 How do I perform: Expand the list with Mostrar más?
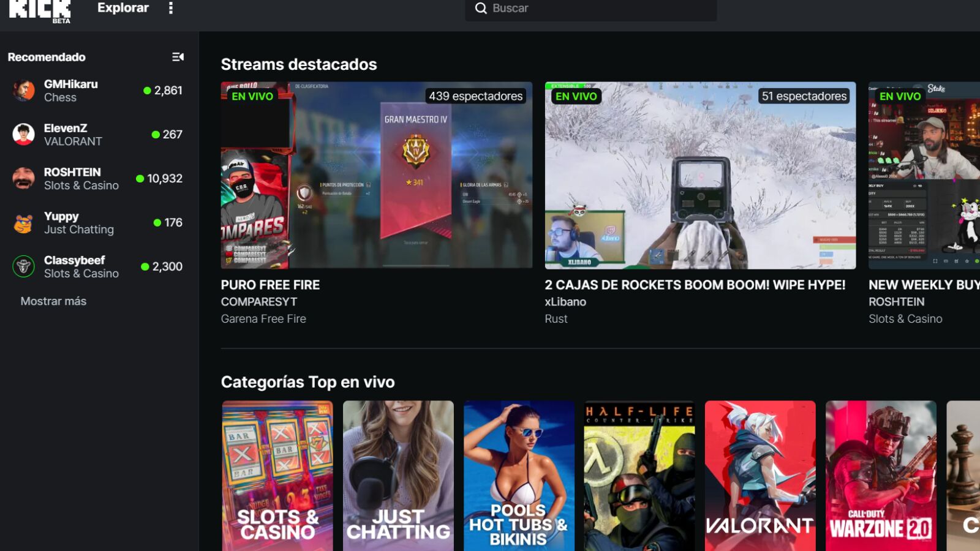point(53,301)
